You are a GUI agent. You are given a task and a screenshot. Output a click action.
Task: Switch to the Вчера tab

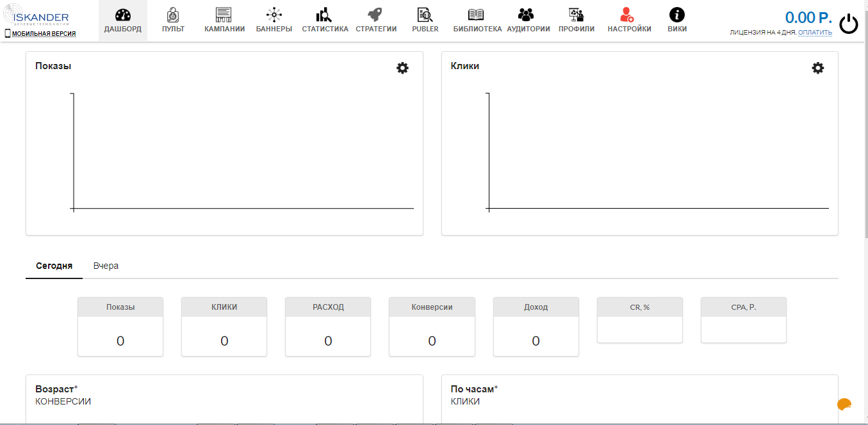click(x=106, y=266)
